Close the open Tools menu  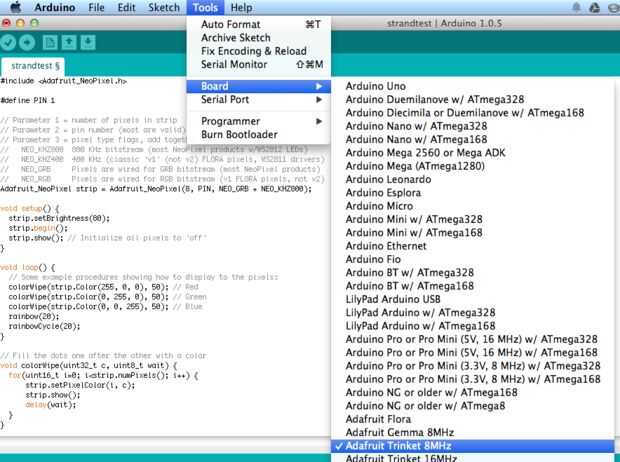click(x=205, y=8)
